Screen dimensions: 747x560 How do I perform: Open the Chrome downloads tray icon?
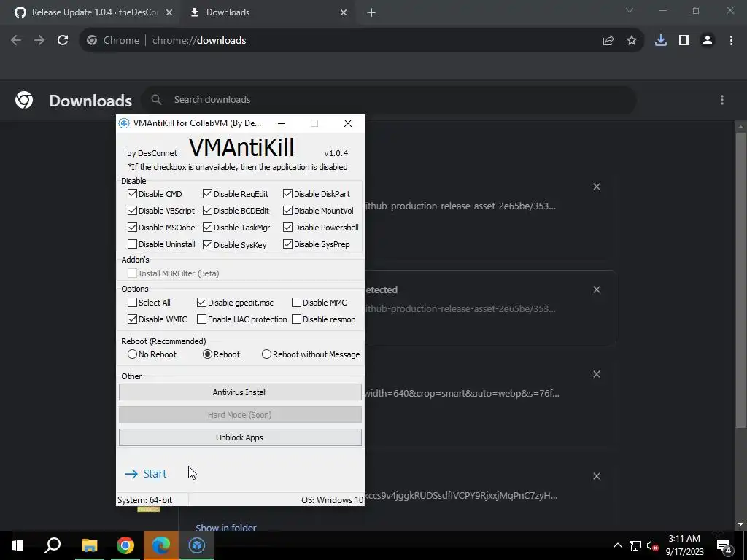point(661,41)
